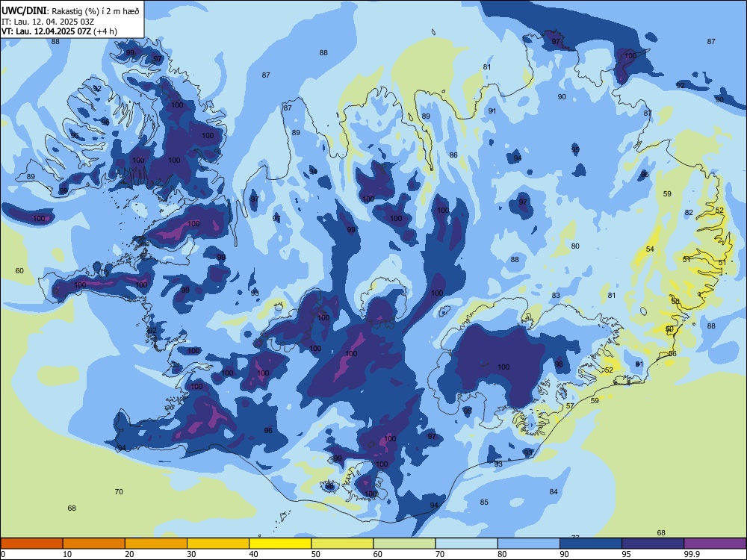Click the legend tick label '0'

click(3, 554)
